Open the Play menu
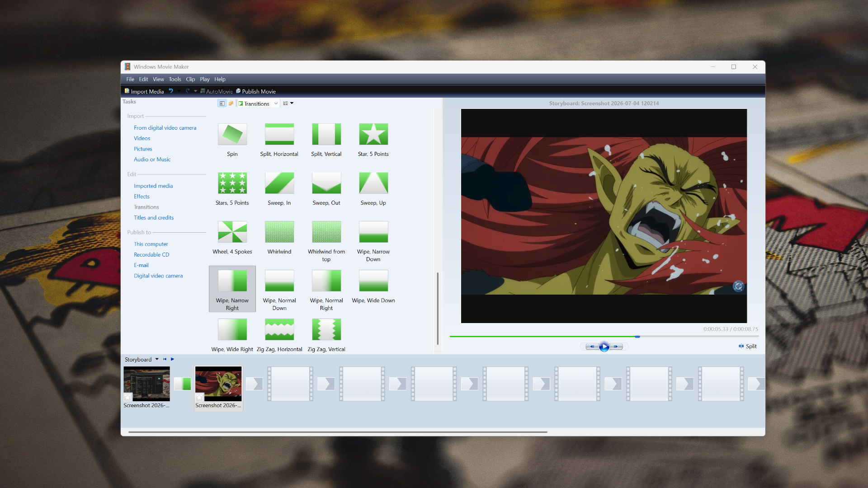The width and height of the screenshot is (868, 488). 205,79
